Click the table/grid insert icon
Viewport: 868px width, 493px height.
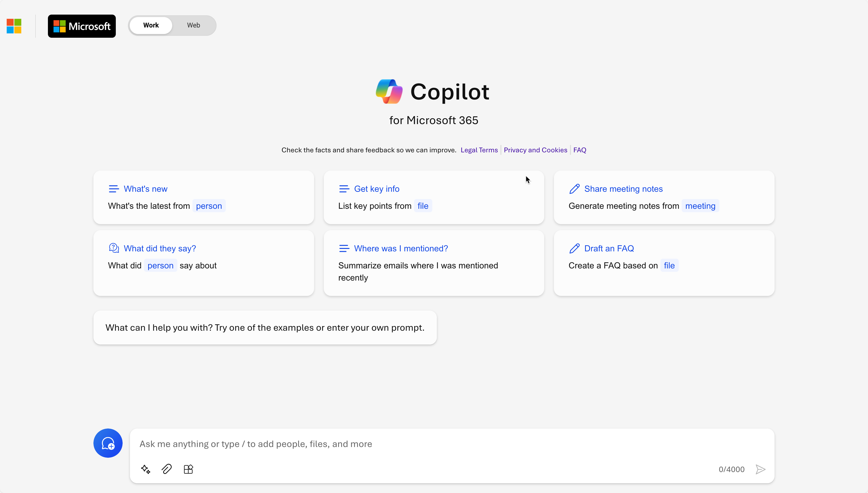pos(188,469)
